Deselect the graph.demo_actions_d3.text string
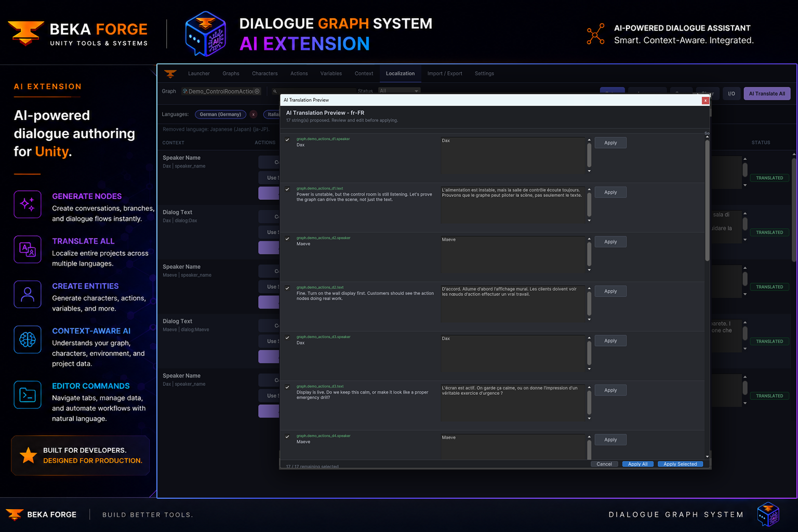 pyautogui.click(x=287, y=387)
